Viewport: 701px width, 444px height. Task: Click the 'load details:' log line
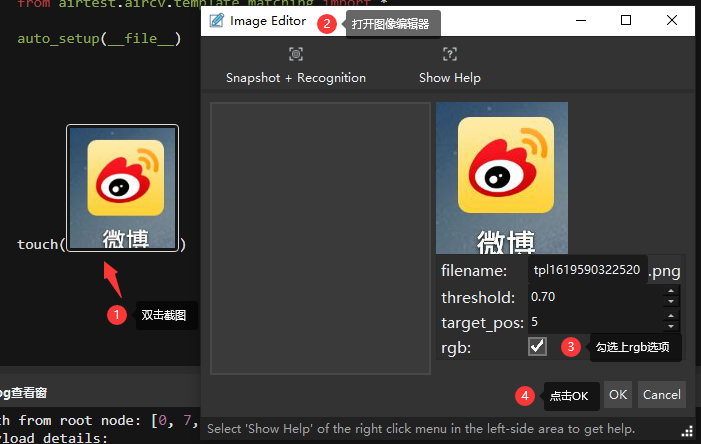coord(54,437)
